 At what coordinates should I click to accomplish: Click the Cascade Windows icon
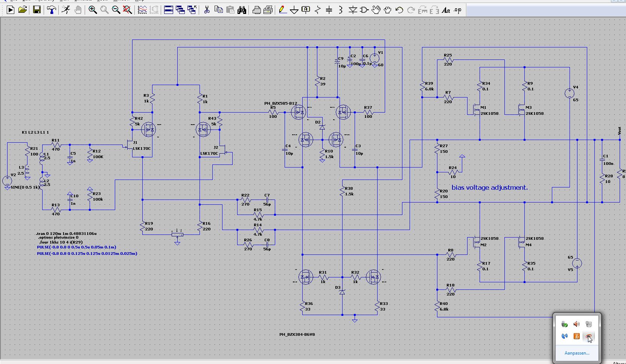[180, 10]
